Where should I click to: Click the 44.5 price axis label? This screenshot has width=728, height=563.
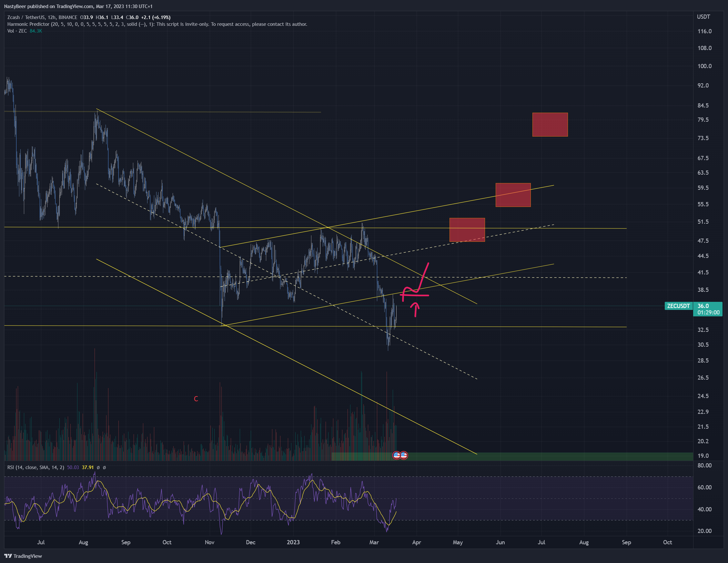click(703, 256)
